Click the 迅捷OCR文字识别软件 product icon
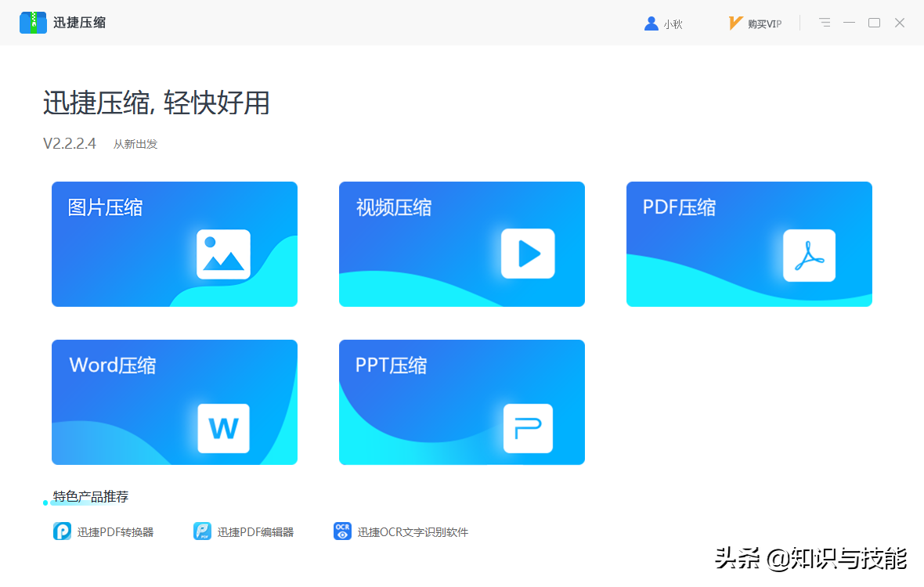 342,531
